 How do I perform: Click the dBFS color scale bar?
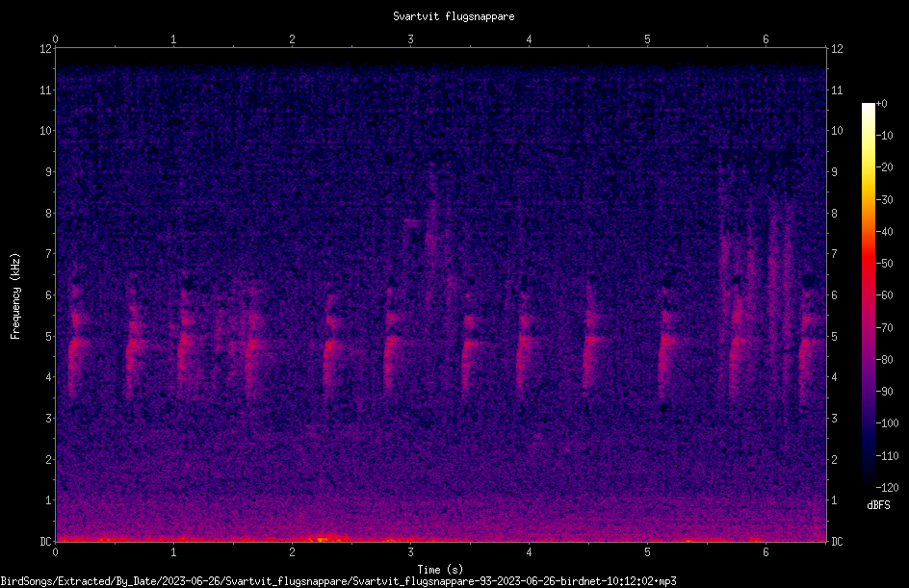868,294
